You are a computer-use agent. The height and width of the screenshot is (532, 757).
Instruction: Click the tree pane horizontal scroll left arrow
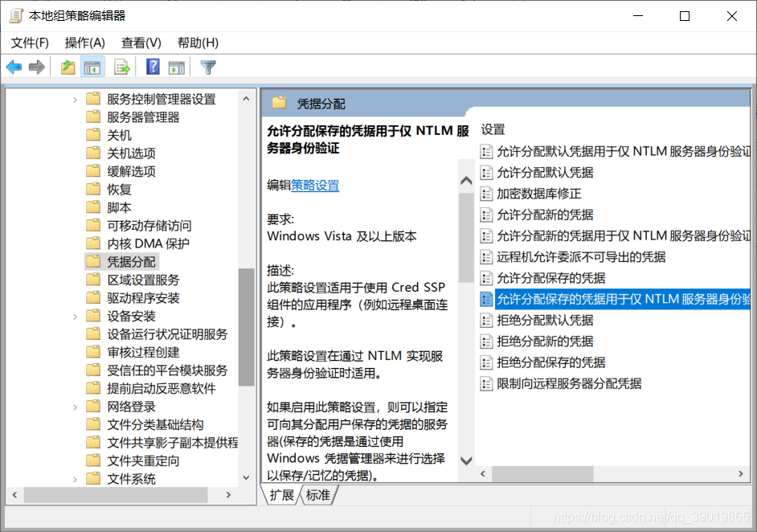14,495
